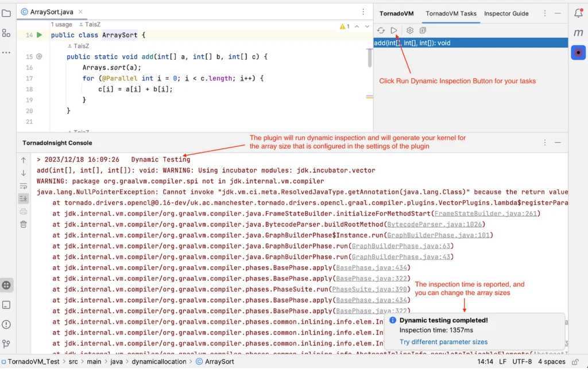The image size is (588, 370).
Task: Click the green run gutter icon beside class ArraySort
Action: 40,35
